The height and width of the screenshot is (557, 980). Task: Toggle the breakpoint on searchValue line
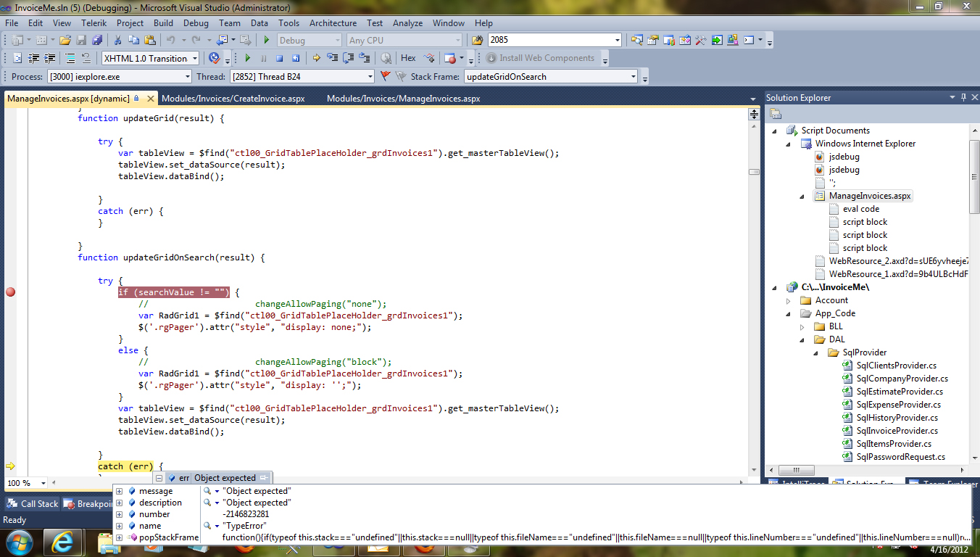point(10,292)
